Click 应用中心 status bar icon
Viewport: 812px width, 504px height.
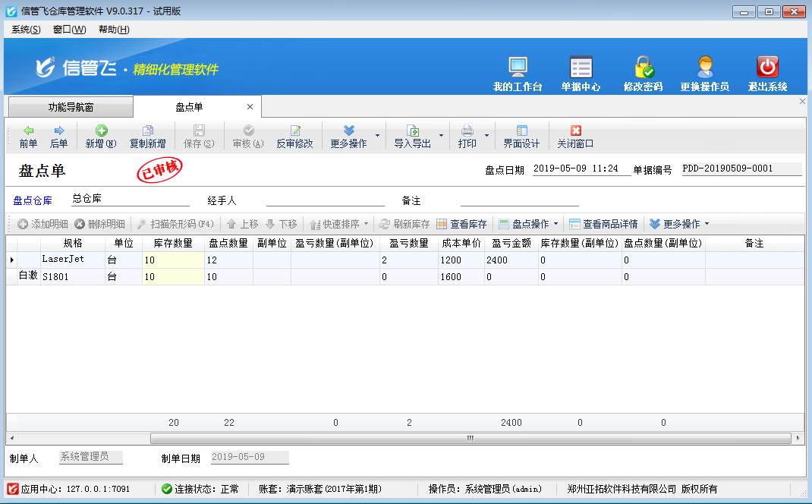point(13,489)
